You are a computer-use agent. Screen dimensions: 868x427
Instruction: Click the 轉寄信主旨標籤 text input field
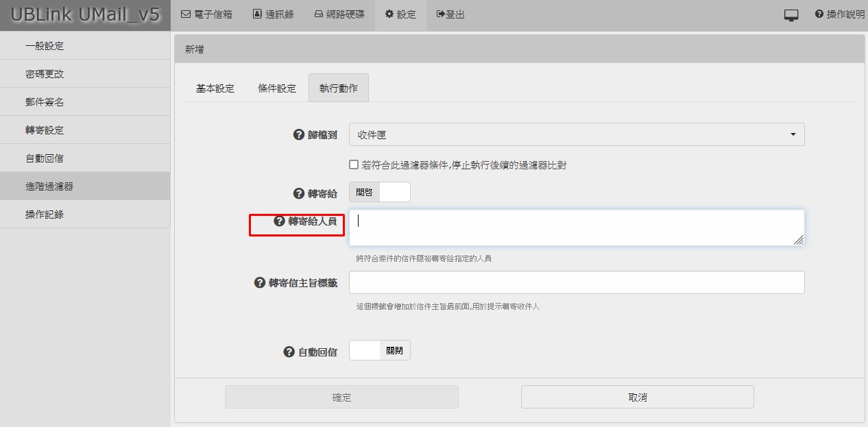coord(576,282)
